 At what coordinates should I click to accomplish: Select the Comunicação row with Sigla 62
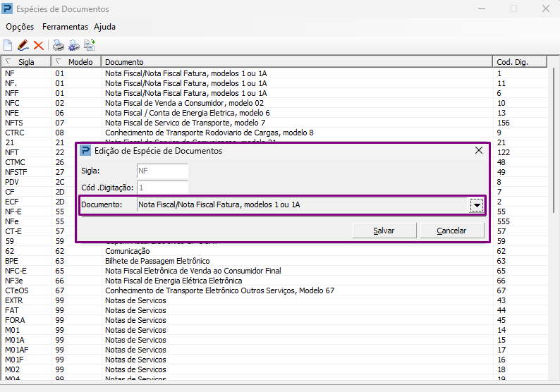coord(274,251)
